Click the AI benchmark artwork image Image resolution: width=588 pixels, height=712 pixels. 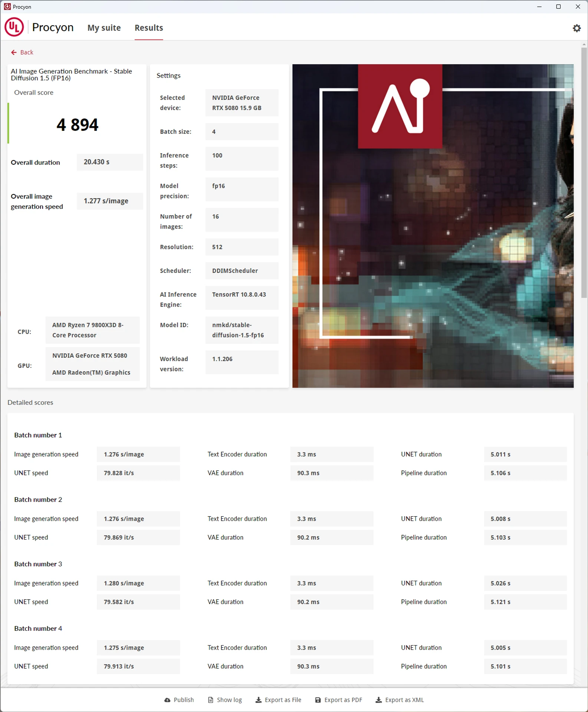point(433,226)
